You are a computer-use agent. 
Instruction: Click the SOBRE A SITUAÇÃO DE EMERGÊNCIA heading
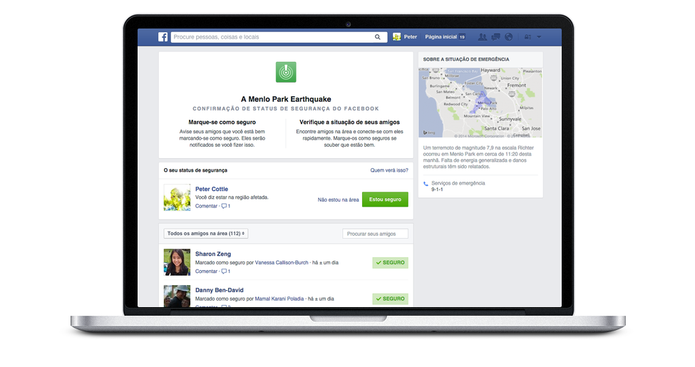(x=466, y=59)
